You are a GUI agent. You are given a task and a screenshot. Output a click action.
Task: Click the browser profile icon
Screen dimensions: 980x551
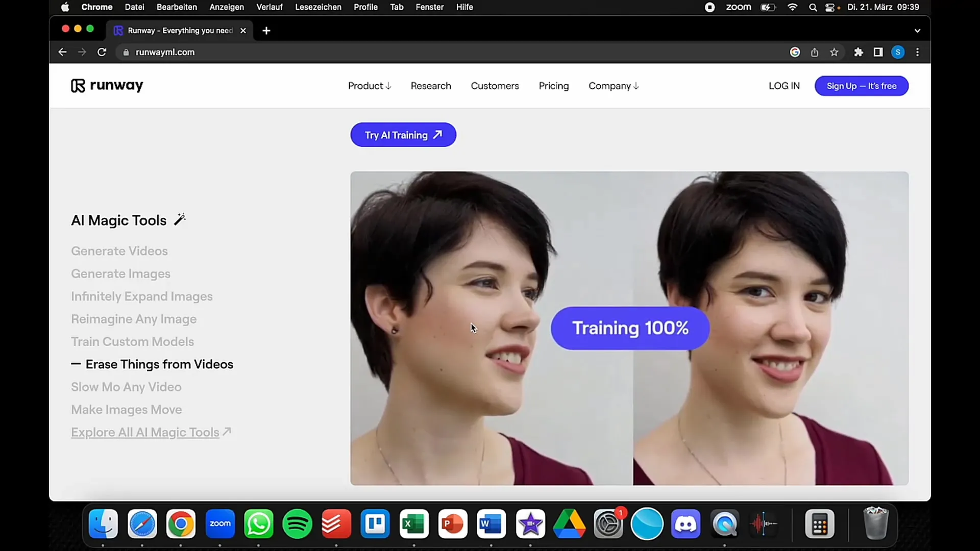tap(898, 52)
